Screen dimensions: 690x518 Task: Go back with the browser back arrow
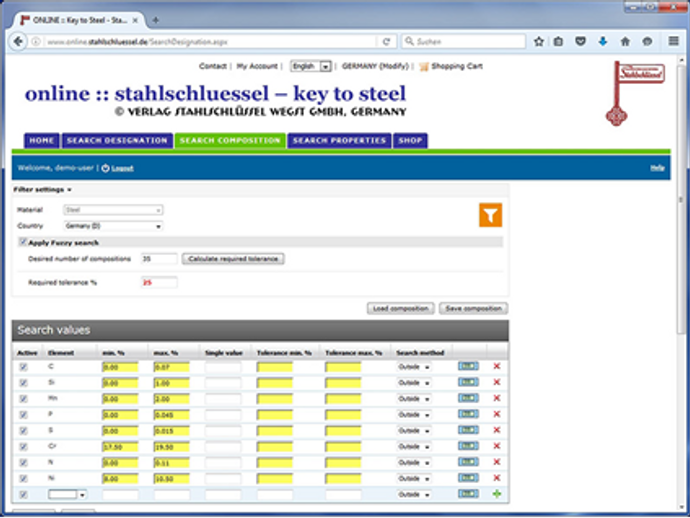[x=18, y=41]
